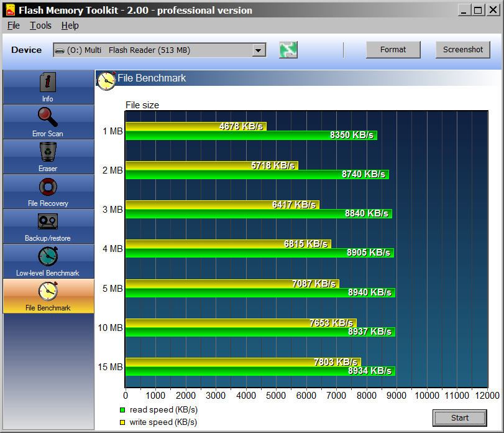This screenshot has width=504, height=433.
Task: Select the File Benchmark sidebar item
Action: click(48, 296)
